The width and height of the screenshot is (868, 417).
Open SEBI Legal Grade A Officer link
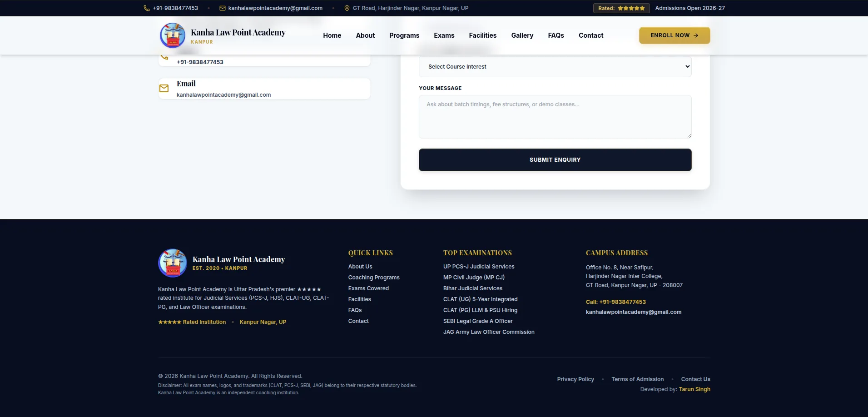(x=478, y=321)
